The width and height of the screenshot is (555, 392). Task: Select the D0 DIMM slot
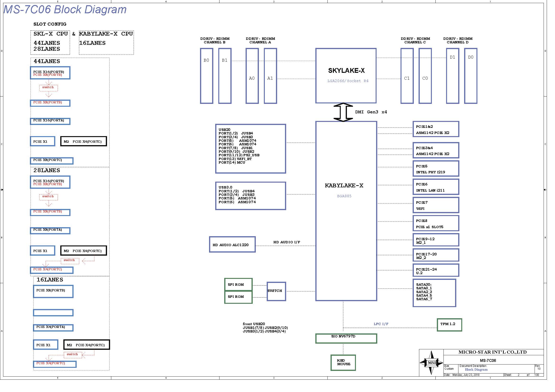(x=471, y=76)
